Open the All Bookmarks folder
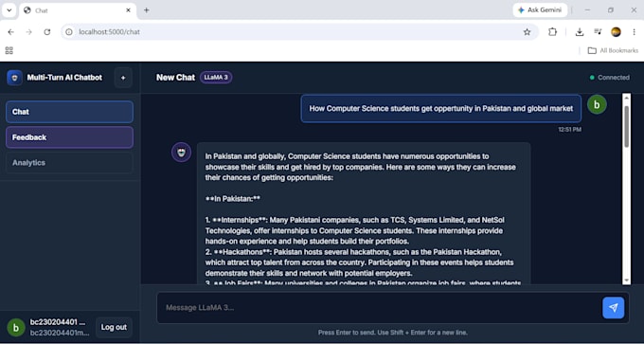Screen dimensions: 644x344 [613, 50]
